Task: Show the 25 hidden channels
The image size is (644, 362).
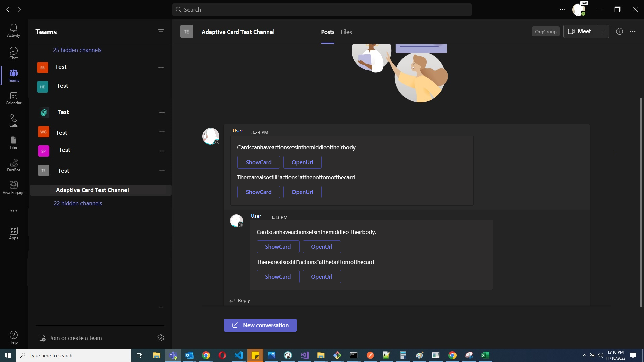Action: tap(77, 50)
